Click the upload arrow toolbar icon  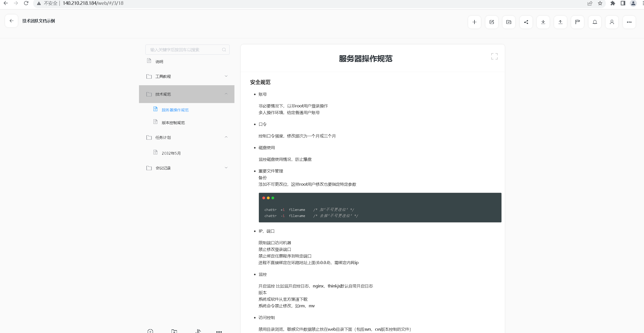[560, 22]
